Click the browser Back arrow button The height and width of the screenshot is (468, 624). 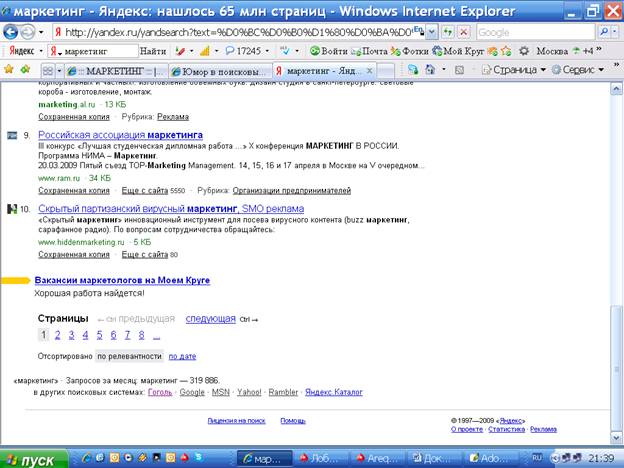(x=12, y=31)
